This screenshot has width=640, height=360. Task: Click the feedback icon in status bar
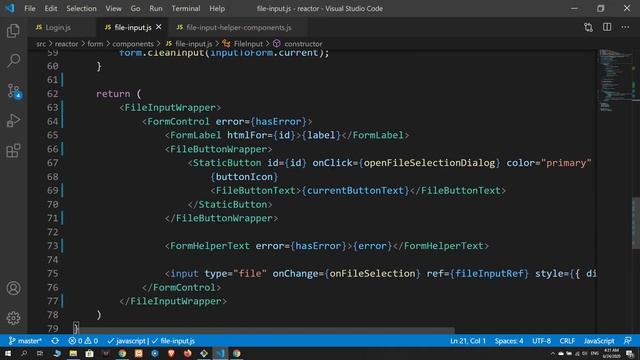click(628, 341)
